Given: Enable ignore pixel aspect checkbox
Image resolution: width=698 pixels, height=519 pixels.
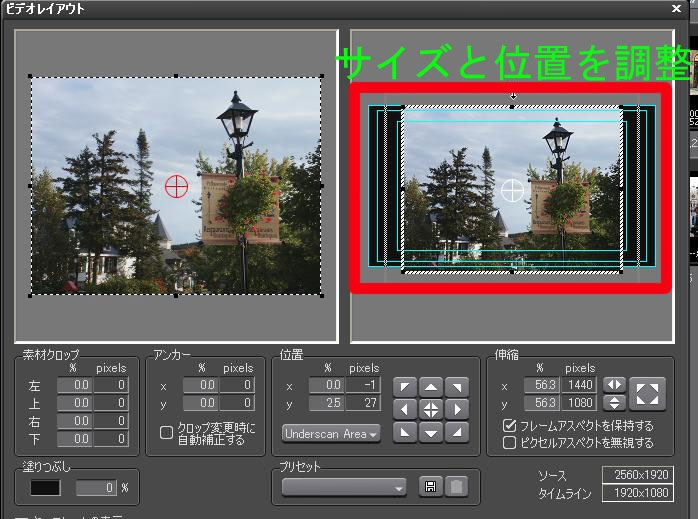Looking at the screenshot, I should click(509, 442).
